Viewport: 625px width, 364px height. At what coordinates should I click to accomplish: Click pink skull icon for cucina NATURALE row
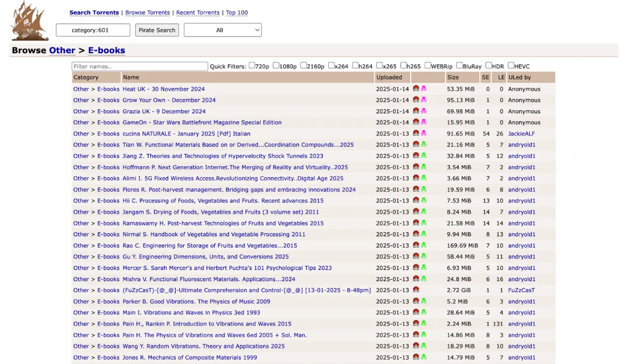tap(423, 133)
